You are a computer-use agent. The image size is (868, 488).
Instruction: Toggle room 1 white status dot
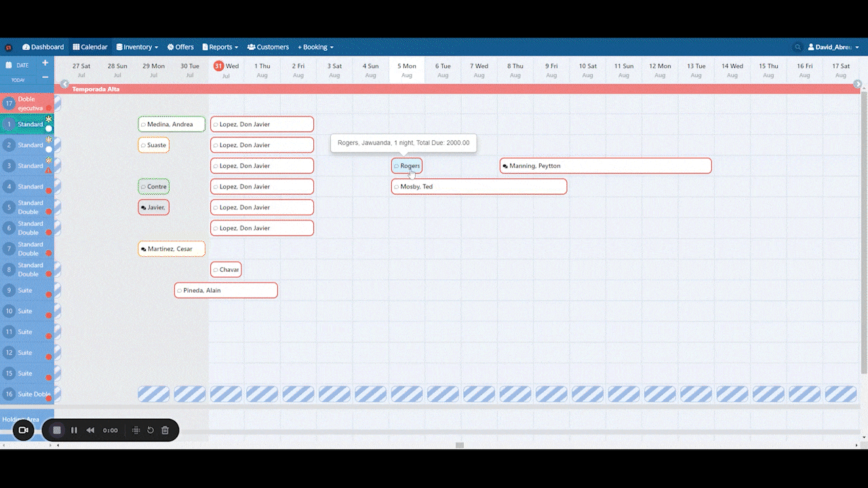49,129
